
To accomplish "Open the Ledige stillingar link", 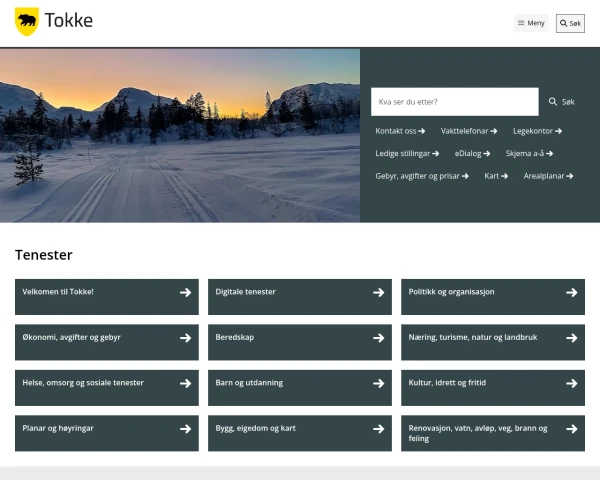I will click(407, 153).
